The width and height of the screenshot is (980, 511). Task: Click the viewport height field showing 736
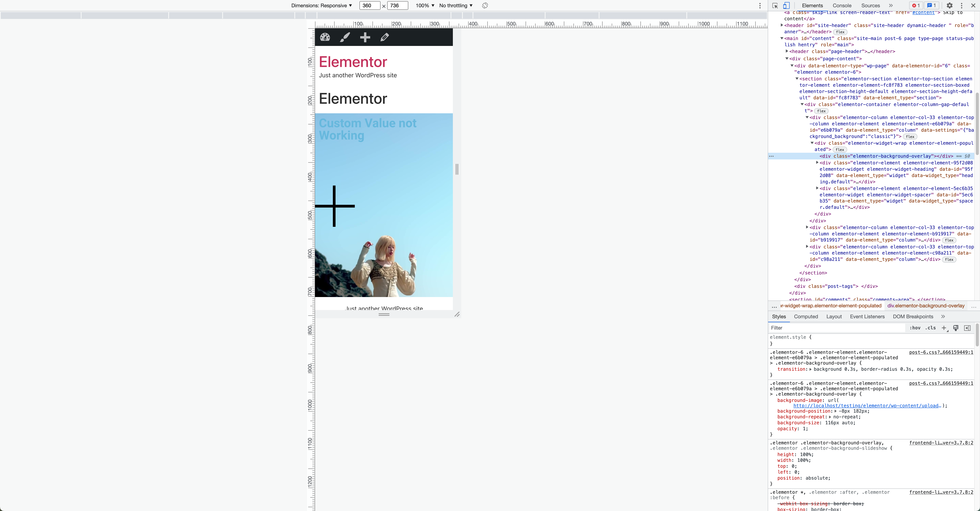click(x=397, y=5)
